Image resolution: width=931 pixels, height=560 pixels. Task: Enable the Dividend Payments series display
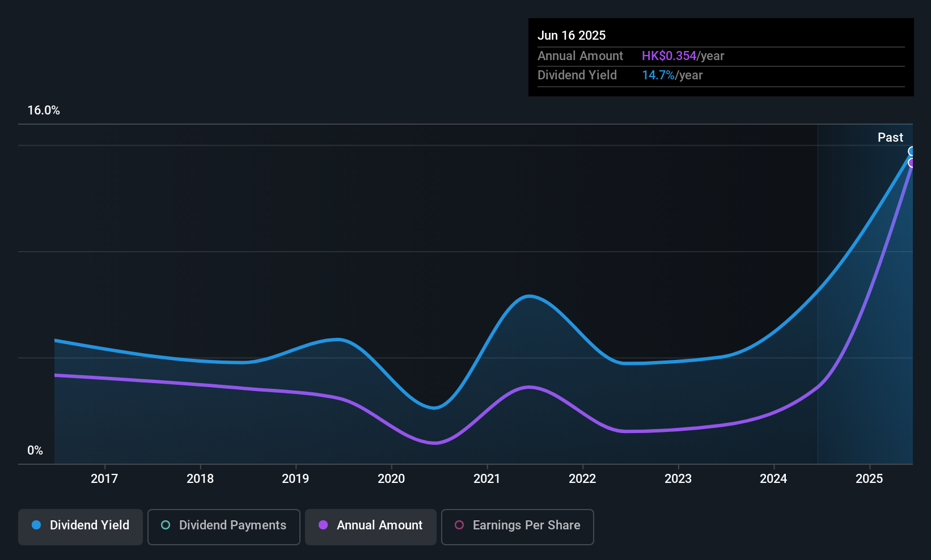(x=223, y=525)
